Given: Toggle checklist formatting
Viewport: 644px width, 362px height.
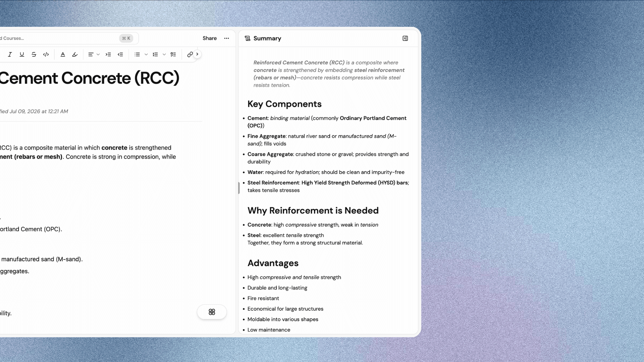Looking at the screenshot, I should (x=173, y=54).
